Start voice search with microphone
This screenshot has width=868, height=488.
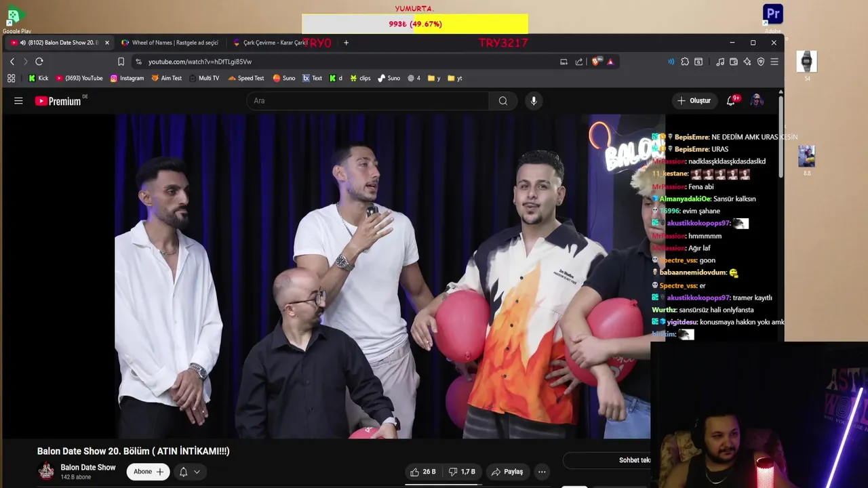point(534,101)
